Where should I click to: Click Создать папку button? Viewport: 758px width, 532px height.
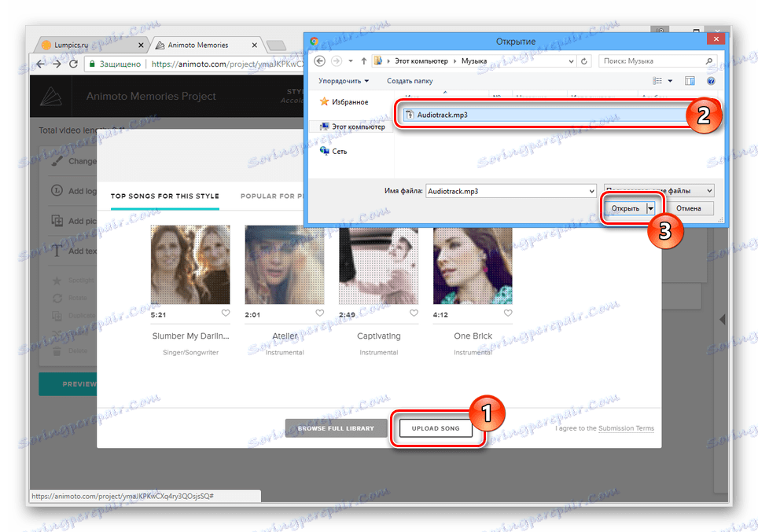click(410, 81)
